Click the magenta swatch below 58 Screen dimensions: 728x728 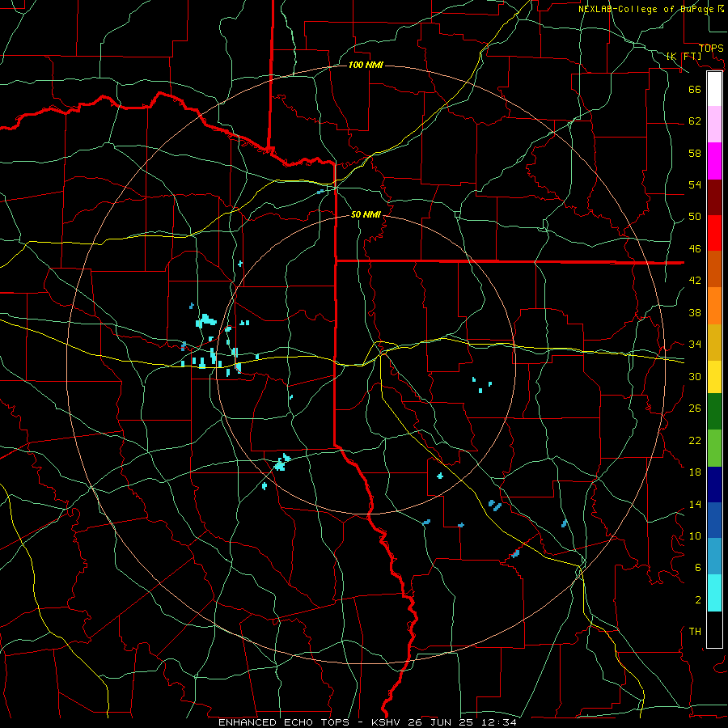714,161
